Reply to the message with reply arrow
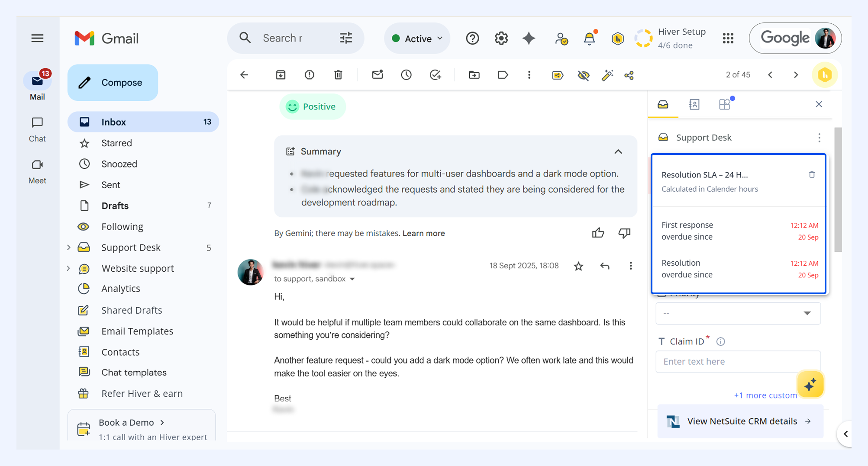 (x=605, y=266)
